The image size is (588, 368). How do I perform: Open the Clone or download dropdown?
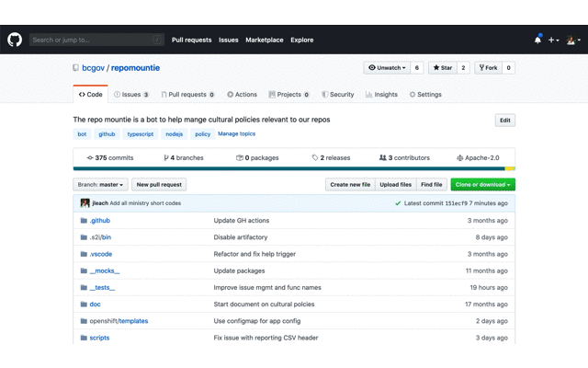coord(483,184)
